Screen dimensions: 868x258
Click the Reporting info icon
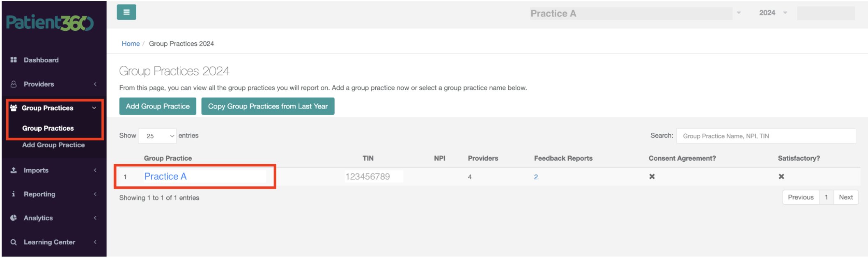coord(14,194)
